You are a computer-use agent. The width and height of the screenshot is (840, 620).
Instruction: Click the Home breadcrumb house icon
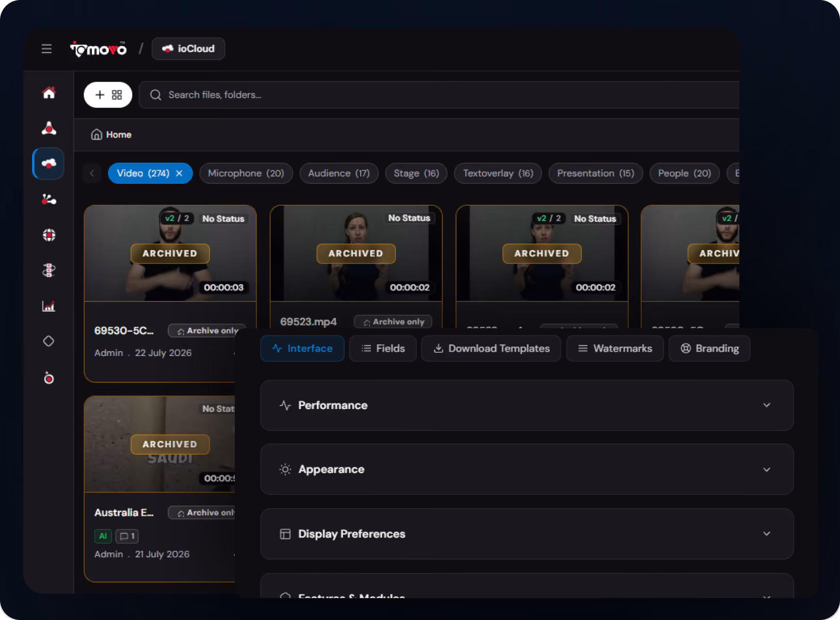pyautogui.click(x=96, y=135)
